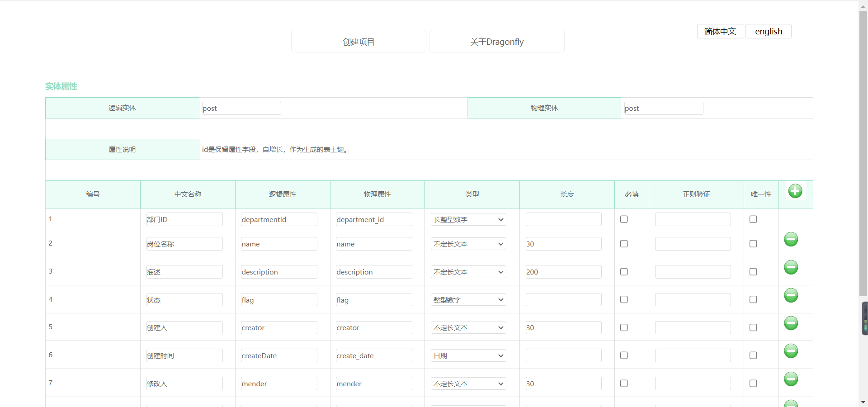Click the 中文名称 field showing 修改人
This screenshot has height=407, width=868.
[x=184, y=383]
